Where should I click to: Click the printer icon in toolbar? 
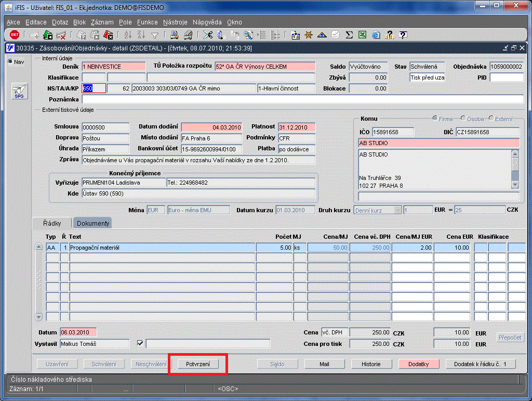click(175, 35)
